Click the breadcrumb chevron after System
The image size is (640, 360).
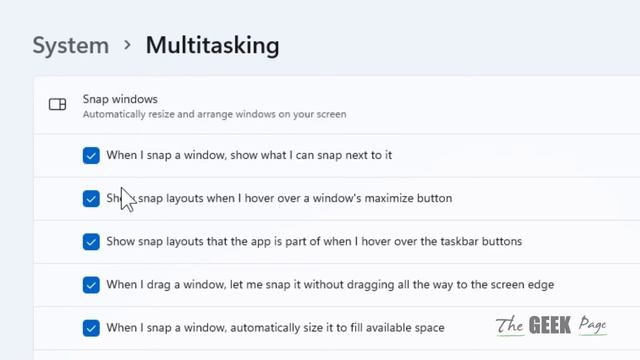127,45
